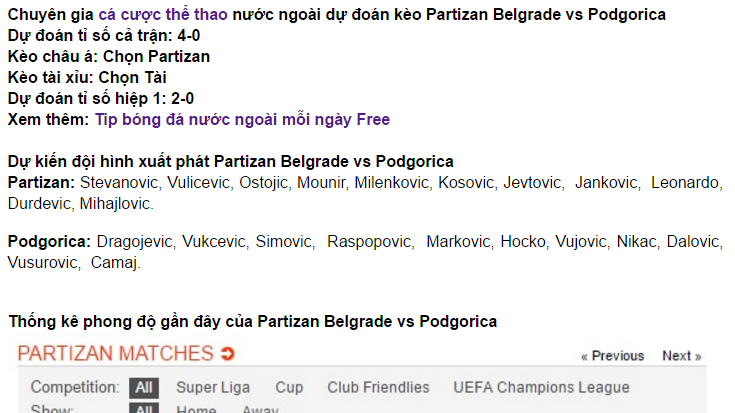Click the 'Dự kiến đội hình xuất phát' heading
Image resolution: width=735 pixels, height=413 pixels.
(x=231, y=162)
